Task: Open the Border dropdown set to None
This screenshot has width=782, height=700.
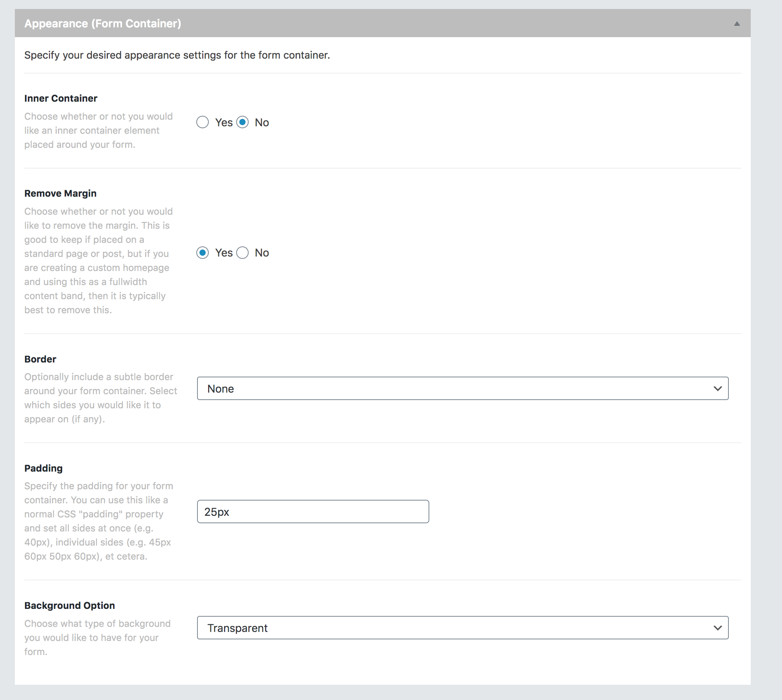Action: (x=463, y=388)
